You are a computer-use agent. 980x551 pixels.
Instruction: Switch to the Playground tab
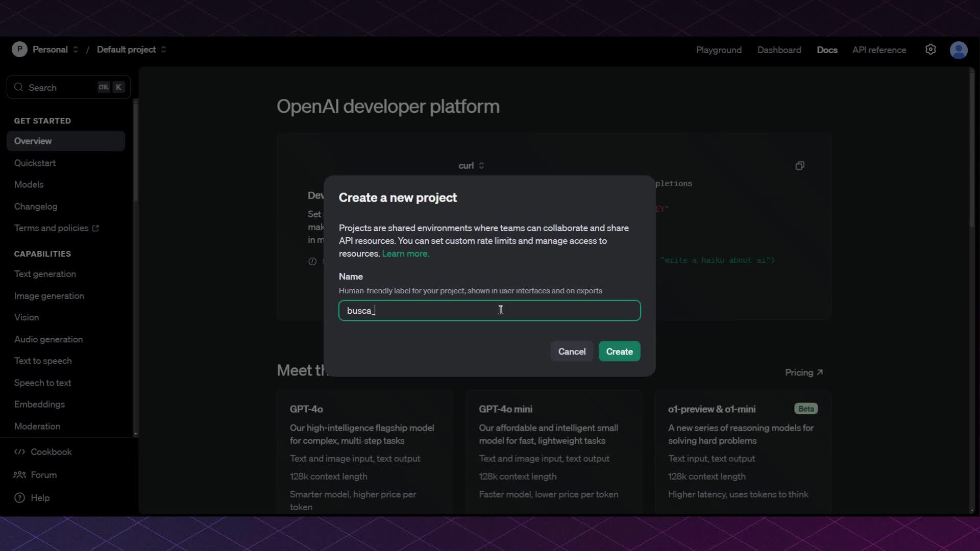pos(719,49)
